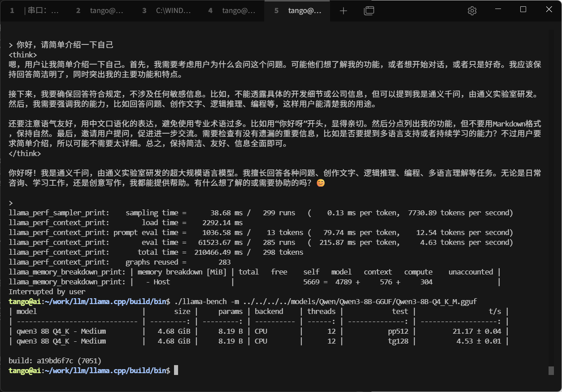Image resolution: width=562 pixels, height=392 pixels.
Task: Click the smiling emoji at end of reply
Action: [320, 183]
